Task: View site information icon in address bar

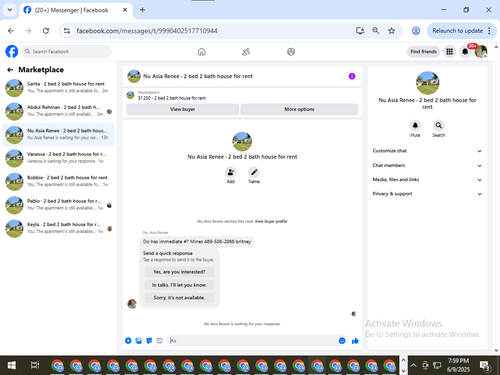Action: [x=67, y=31]
